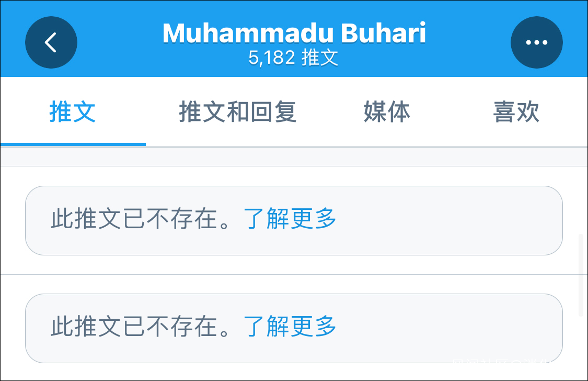588x381 pixels.
Task: Open the three-dot more options menu
Action: pyautogui.click(x=536, y=42)
